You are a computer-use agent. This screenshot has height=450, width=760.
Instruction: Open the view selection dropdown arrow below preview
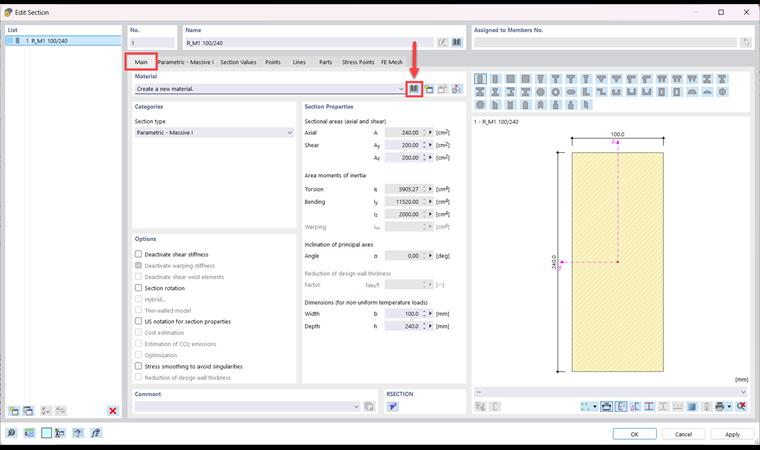(x=595, y=406)
